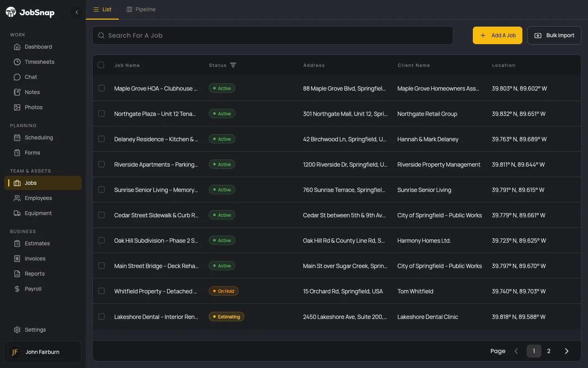Open the Forms section
The image size is (588, 368).
pyautogui.click(x=43, y=153)
